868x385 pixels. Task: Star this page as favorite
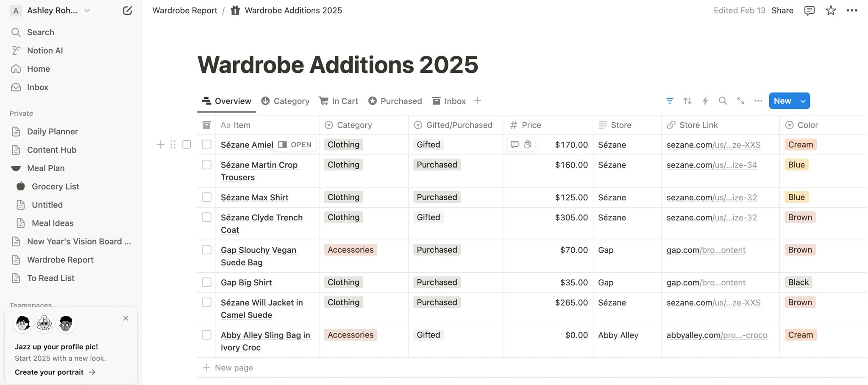coord(831,11)
